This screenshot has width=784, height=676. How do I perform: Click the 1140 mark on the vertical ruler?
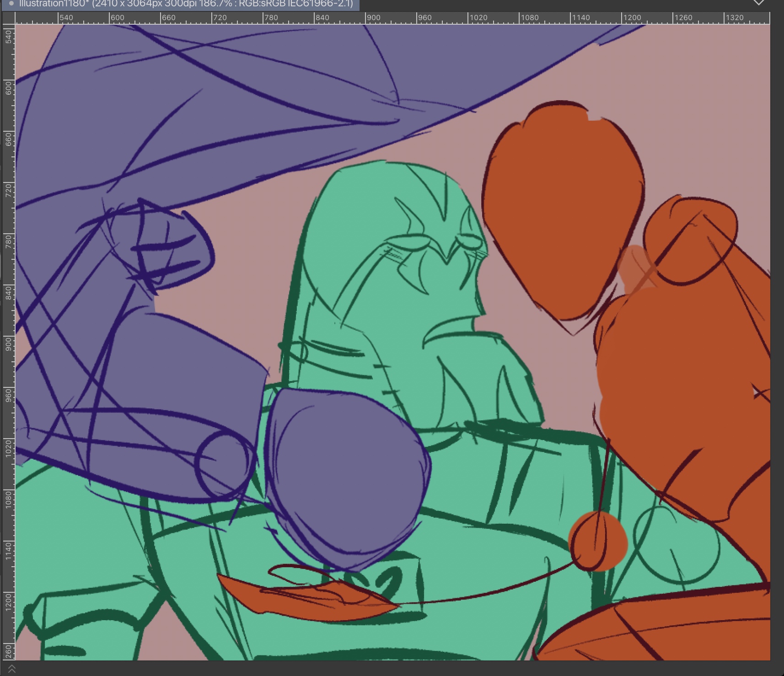coord(8,548)
